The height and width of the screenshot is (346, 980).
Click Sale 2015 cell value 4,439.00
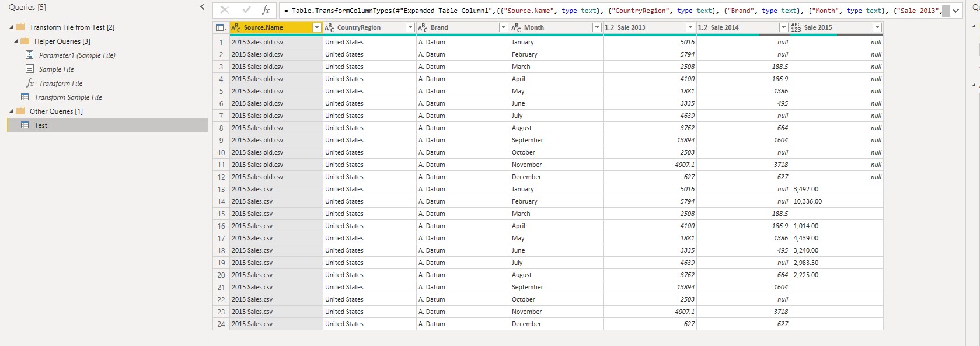[836, 238]
